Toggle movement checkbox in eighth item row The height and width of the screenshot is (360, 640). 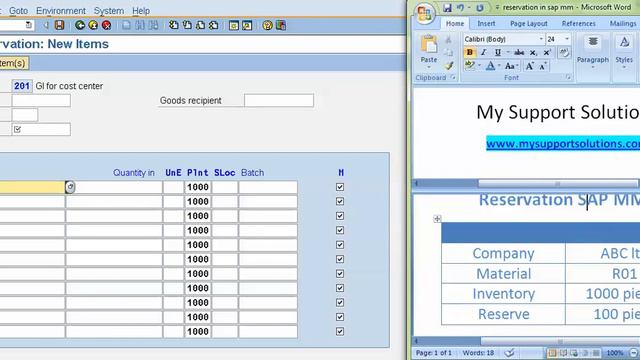340,288
